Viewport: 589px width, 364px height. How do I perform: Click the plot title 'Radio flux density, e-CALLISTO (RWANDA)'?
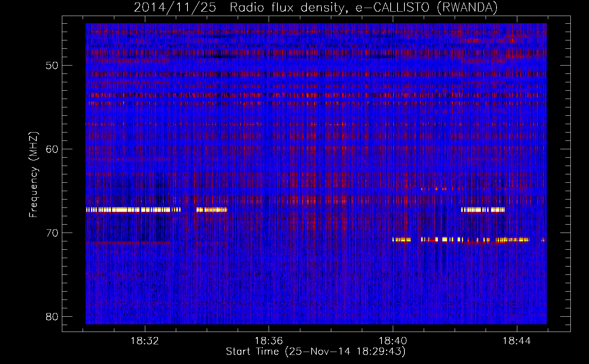click(364, 7)
